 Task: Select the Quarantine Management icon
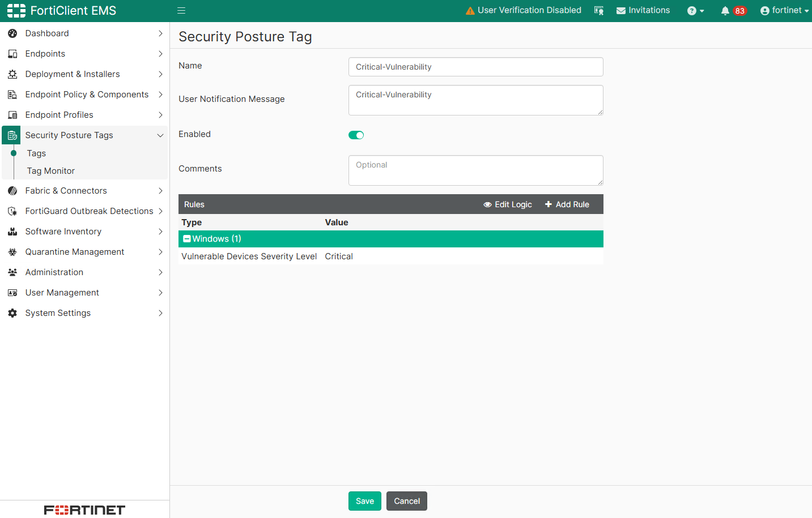12,251
